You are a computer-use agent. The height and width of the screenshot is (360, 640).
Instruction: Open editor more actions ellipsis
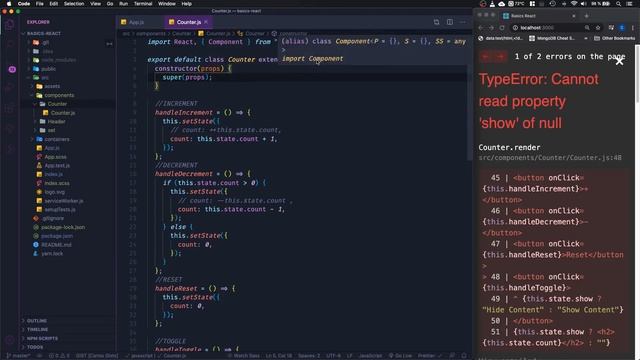(x=462, y=22)
